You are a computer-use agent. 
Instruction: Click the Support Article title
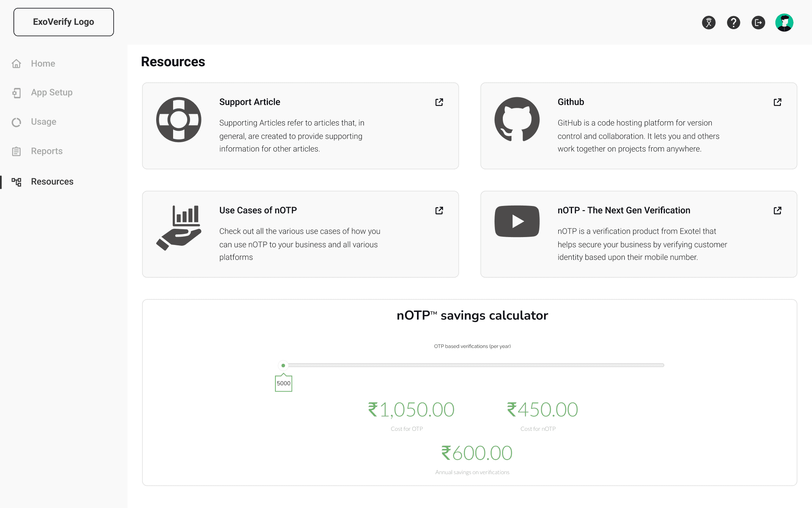click(x=249, y=102)
